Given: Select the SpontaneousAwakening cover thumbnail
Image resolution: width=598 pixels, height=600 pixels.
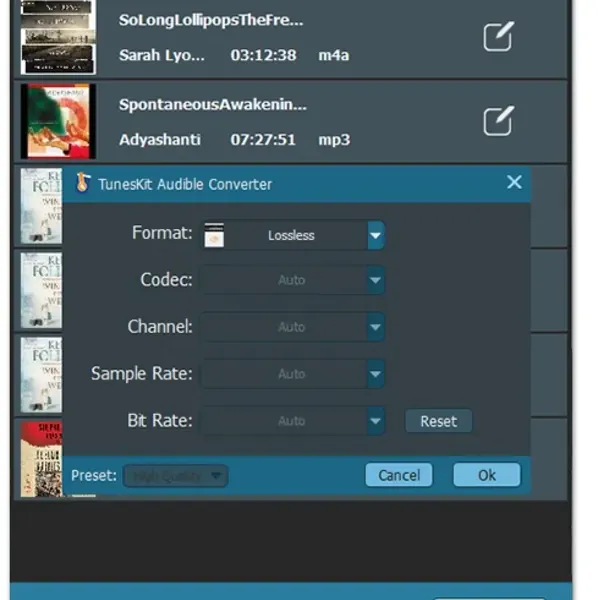Looking at the screenshot, I should coord(58,121).
